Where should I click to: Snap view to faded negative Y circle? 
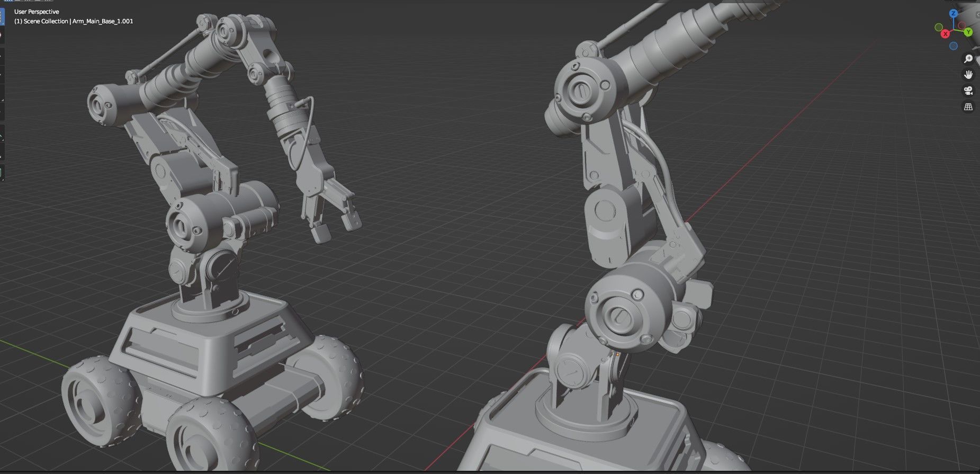(939, 27)
